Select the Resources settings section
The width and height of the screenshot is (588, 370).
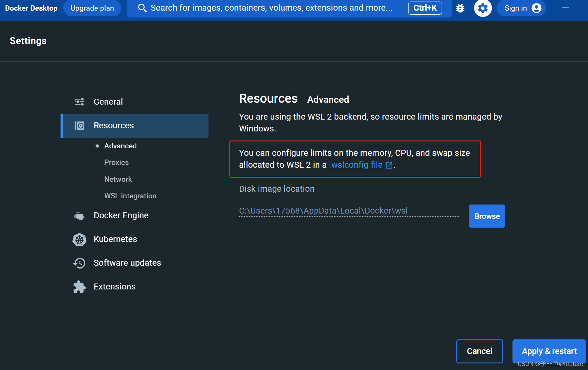pos(135,126)
